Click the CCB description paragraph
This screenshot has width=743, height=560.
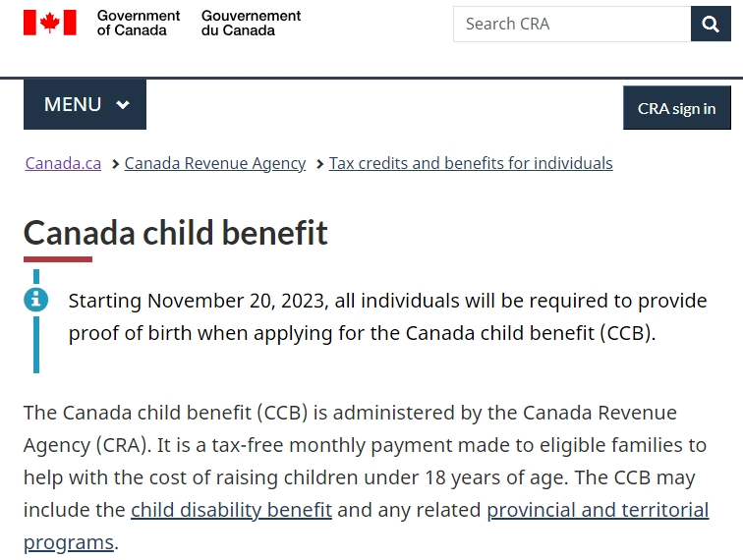click(366, 477)
